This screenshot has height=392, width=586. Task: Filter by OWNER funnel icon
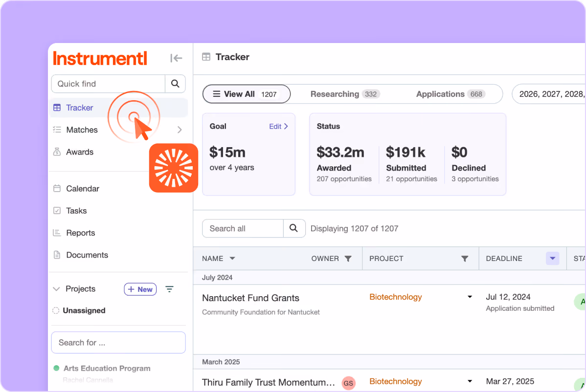(348, 259)
